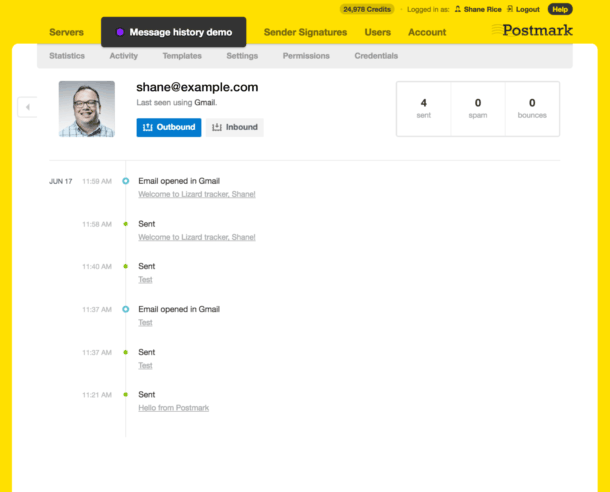610x492 pixels.
Task: Click the '4 sent' stat box
Action: [424, 109]
